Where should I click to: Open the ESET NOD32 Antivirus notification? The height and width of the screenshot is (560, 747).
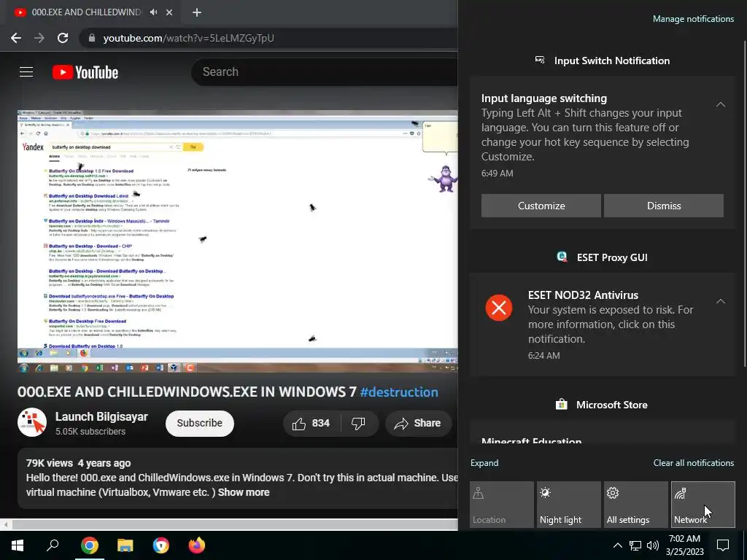(603, 324)
